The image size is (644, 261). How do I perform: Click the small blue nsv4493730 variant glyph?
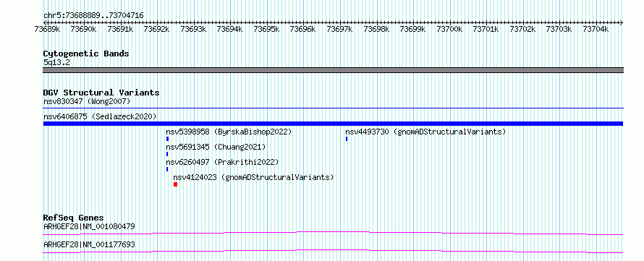pos(346,139)
